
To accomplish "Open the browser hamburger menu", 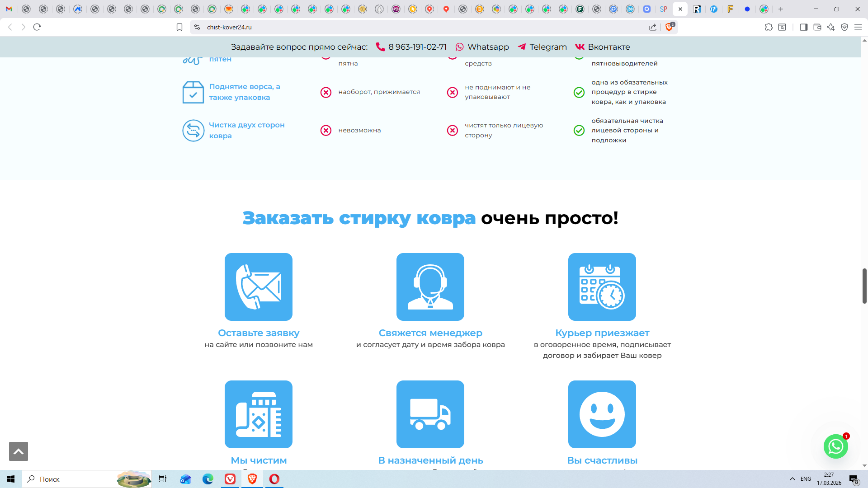I will (858, 27).
